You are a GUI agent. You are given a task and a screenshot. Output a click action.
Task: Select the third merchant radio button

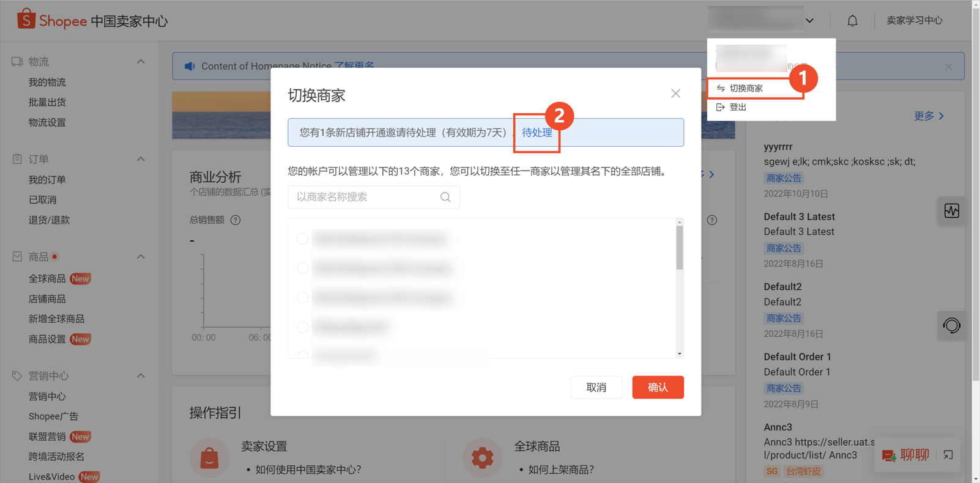click(303, 298)
